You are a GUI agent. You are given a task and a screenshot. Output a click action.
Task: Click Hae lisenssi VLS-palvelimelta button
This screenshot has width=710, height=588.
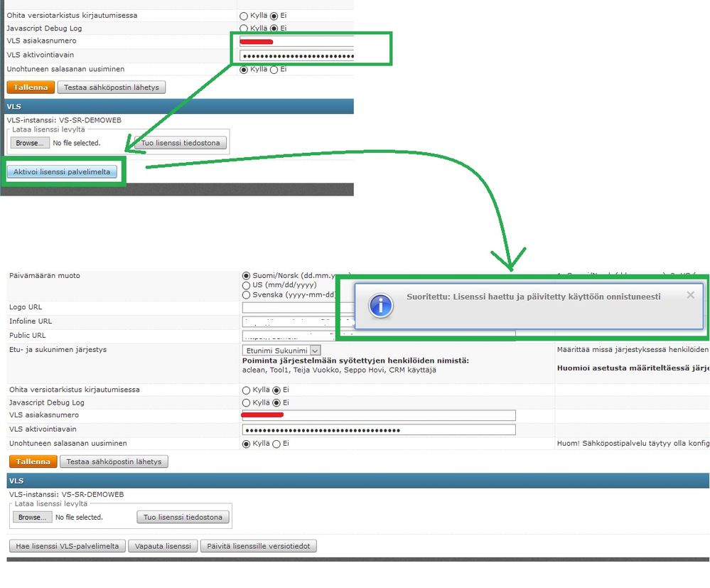67,546
